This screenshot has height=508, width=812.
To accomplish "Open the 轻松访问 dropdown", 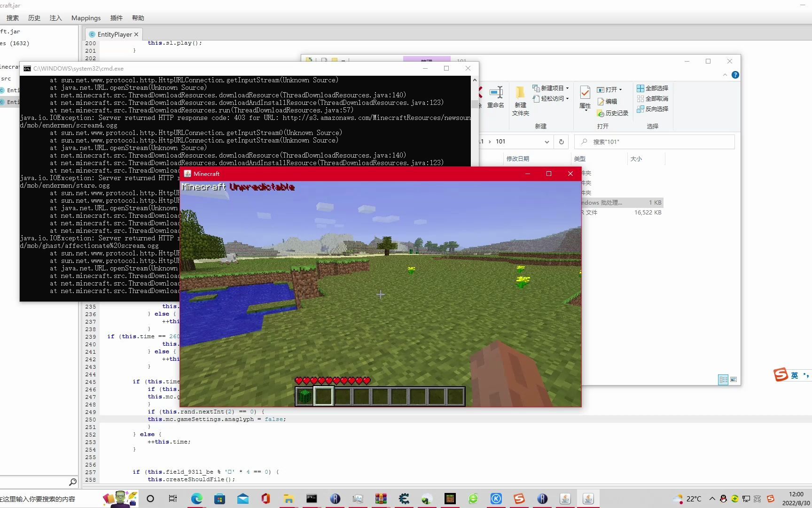I will [x=551, y=98].
